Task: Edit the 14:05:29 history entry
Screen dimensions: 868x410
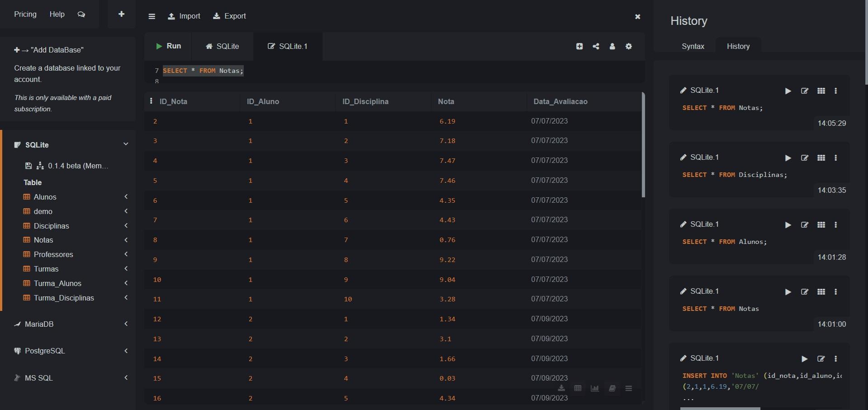Action: click(x=805, y=91)
